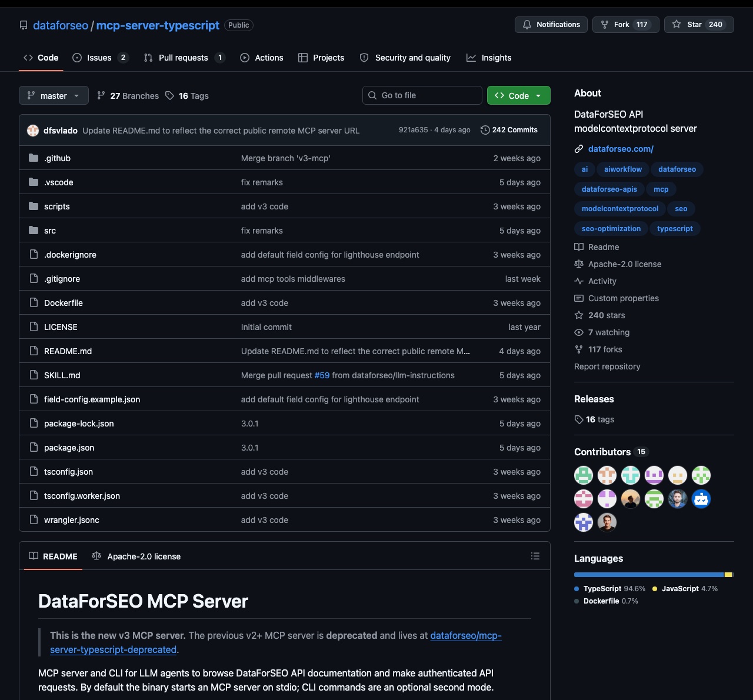Fork the repository with Fork button
Image resolution: width=753 pixels, height=700 pixels.
(x=626, y=25)
